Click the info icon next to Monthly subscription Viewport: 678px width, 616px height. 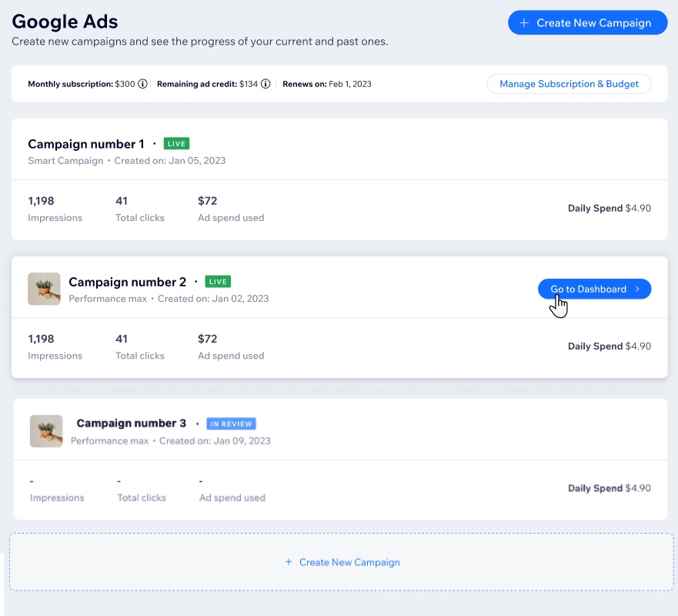[x=142, y=84]
